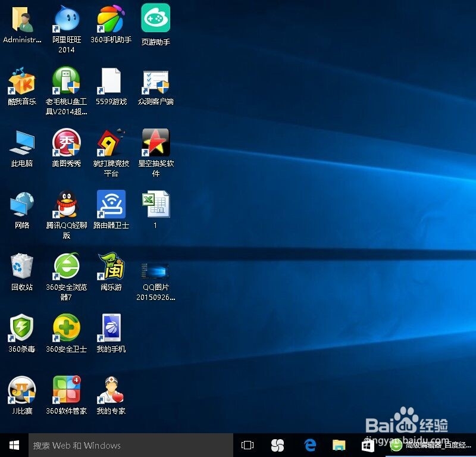Launch 腾讯QQ轻聊版 penguin icon
This screenshot has width=476, height=457.
(66, 204)
